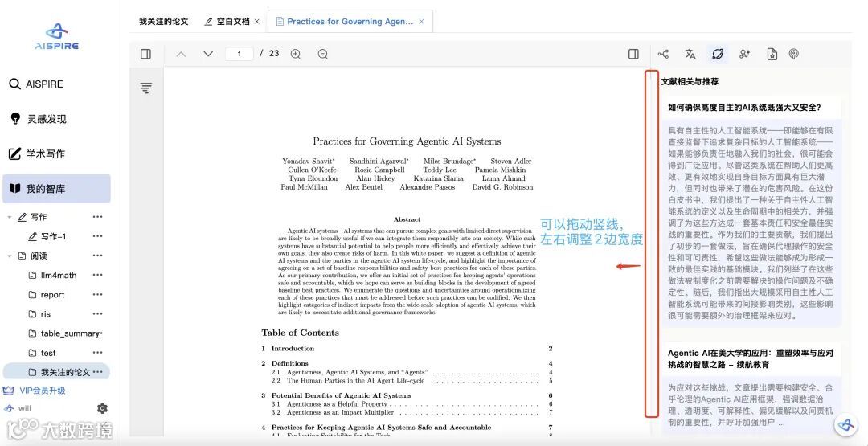
Task: Go to next PDF page arrow
Action: point(208,54)
